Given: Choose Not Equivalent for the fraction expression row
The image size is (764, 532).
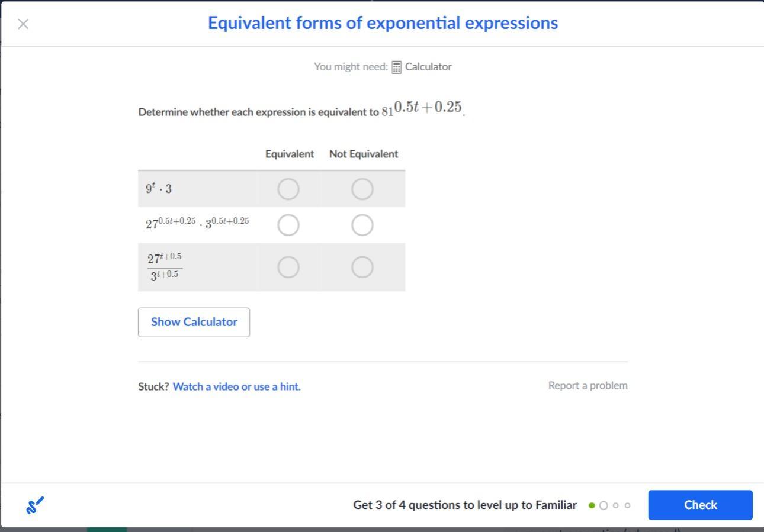Looking at the screenshot, I should 362,267.
